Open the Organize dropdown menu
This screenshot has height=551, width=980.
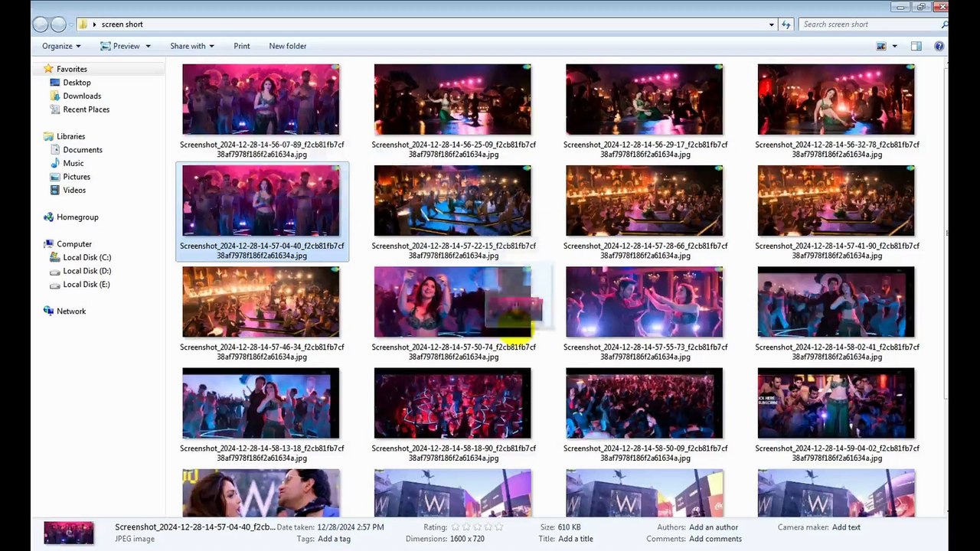pyautogui.click(x=61, y=46)
